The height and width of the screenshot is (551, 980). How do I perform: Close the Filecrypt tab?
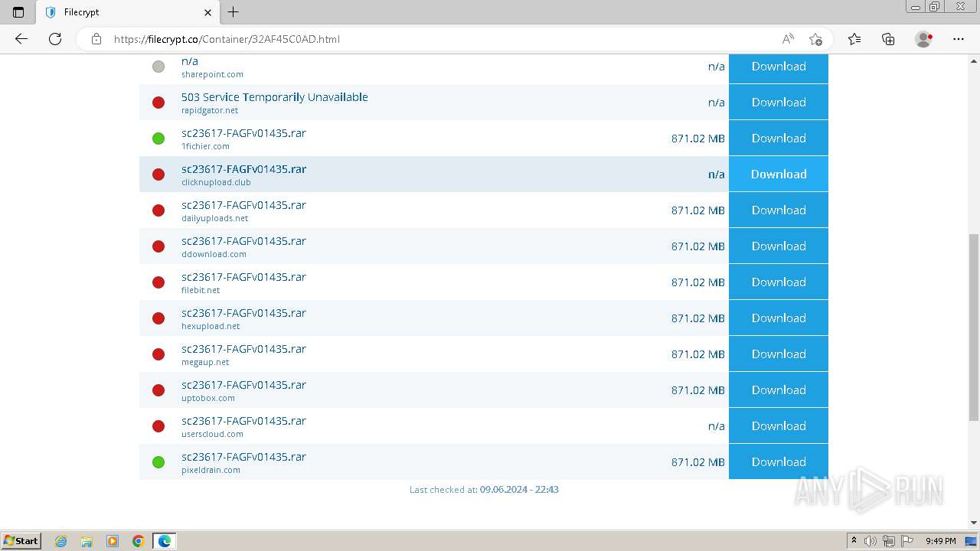pos(207,12)
